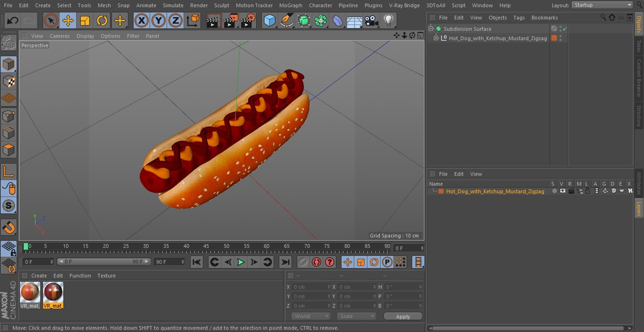Open the MoGraph array objects icon
The height and width of the screenshot is (332, 644).
pos(321,21)
